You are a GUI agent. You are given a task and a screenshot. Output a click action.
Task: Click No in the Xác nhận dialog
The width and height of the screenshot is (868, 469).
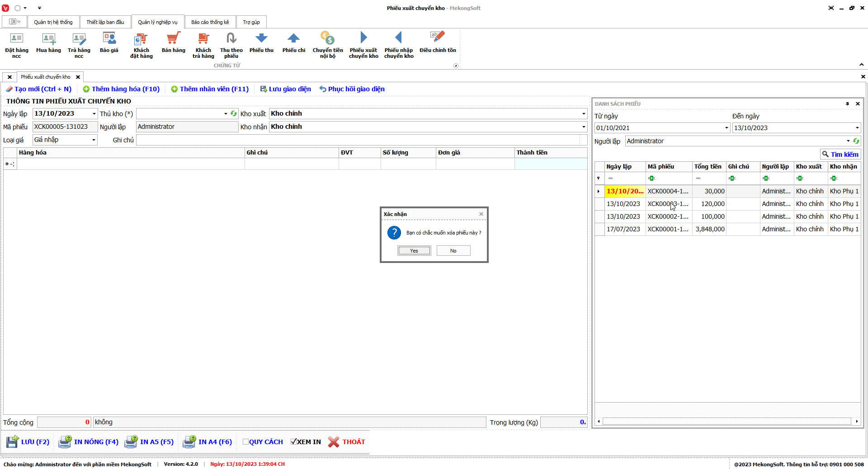(453, 251)
